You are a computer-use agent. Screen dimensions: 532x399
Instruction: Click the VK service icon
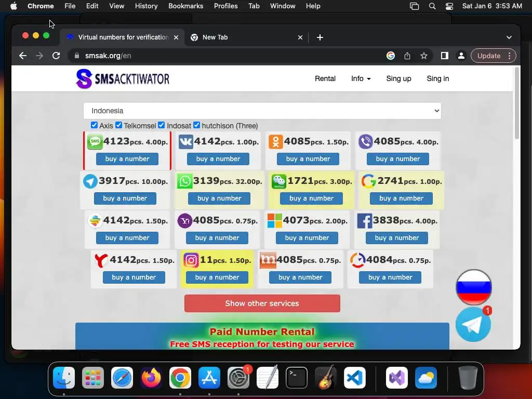185,141
